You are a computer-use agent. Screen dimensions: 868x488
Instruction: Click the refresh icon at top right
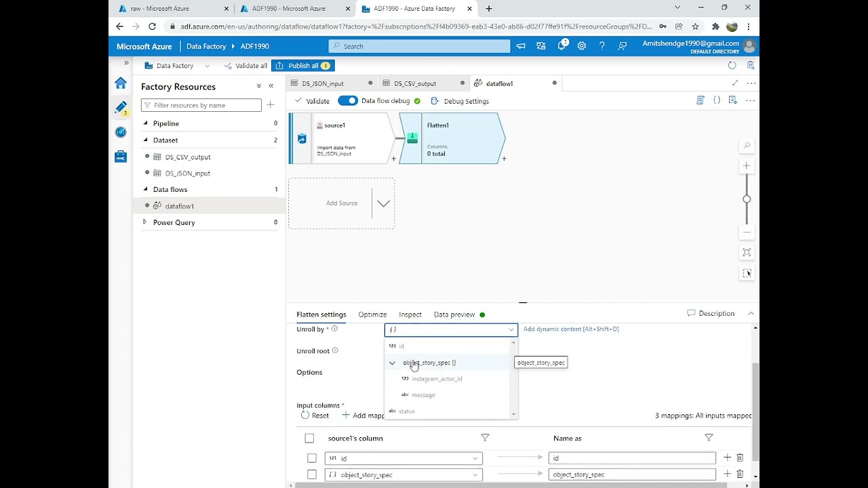(732, 66)
